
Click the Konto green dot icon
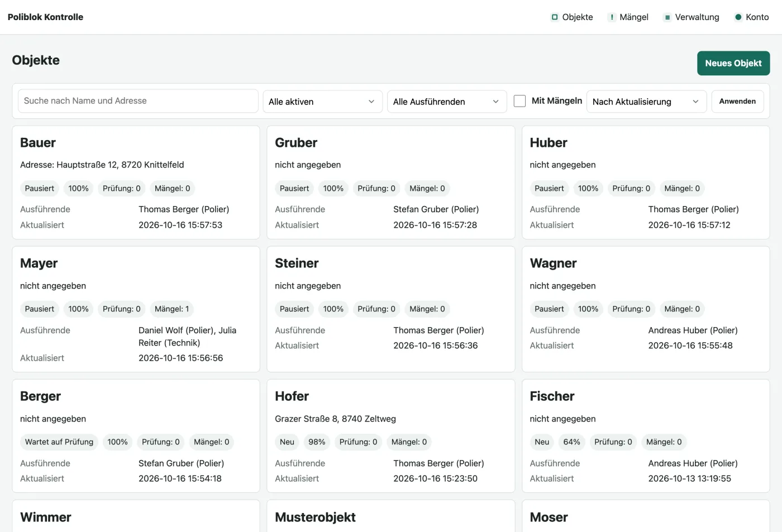(x=738, y=17)
